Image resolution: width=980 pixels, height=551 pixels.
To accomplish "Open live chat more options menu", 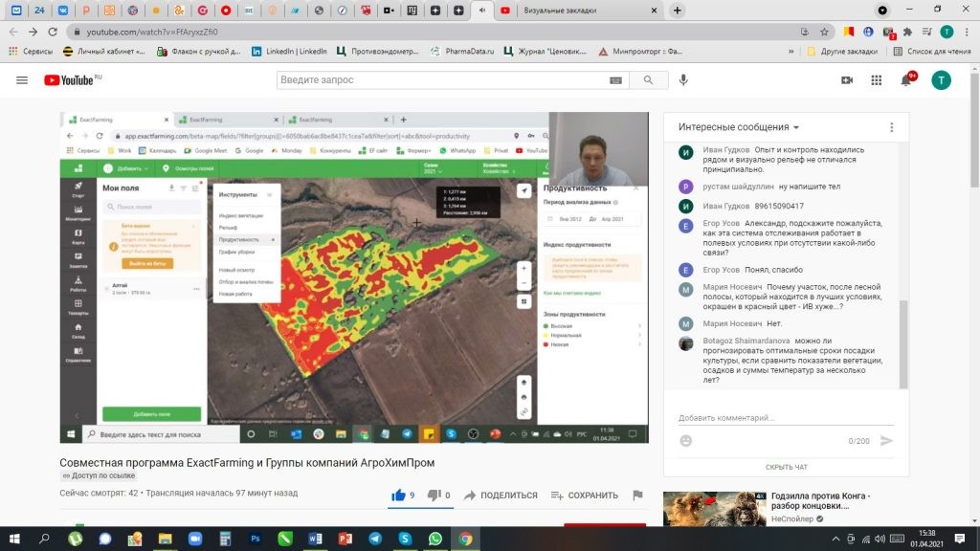I will tap(891, 127).
